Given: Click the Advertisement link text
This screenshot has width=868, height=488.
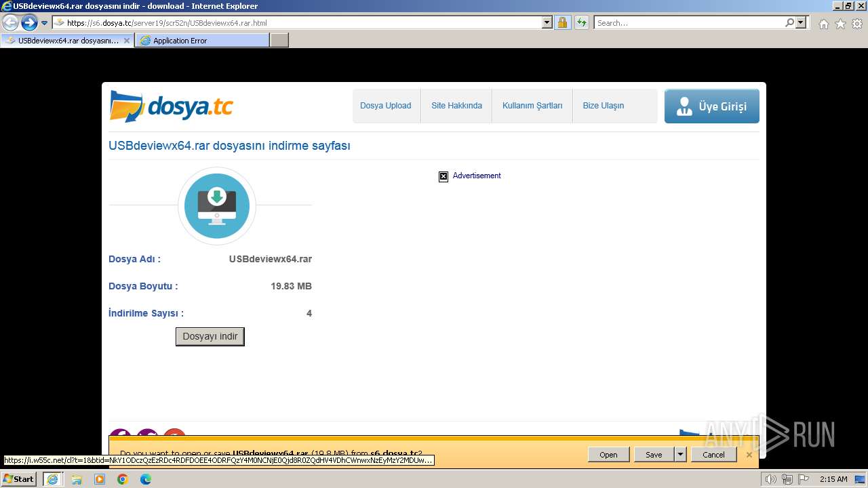Looking at the screenshot, I should [477, 176].
